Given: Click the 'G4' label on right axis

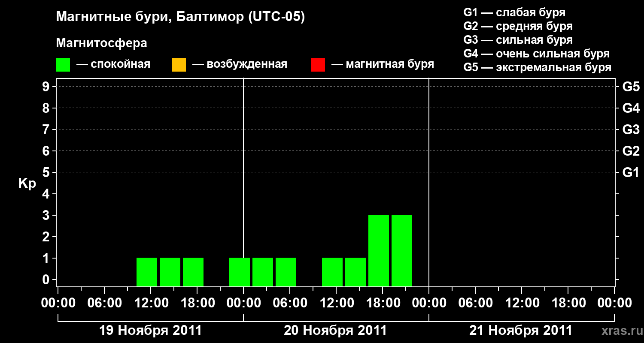Looking at the screenshot, I should point(631,108).
